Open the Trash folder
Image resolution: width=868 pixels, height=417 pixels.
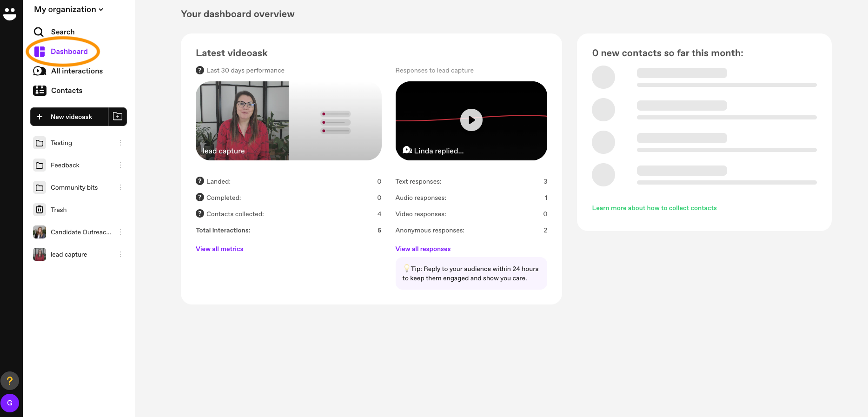click(x=59, y=210)
